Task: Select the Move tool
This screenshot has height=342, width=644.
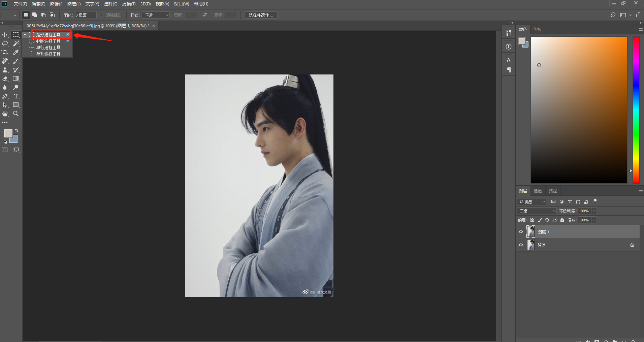Action: [x=5, y=35]
